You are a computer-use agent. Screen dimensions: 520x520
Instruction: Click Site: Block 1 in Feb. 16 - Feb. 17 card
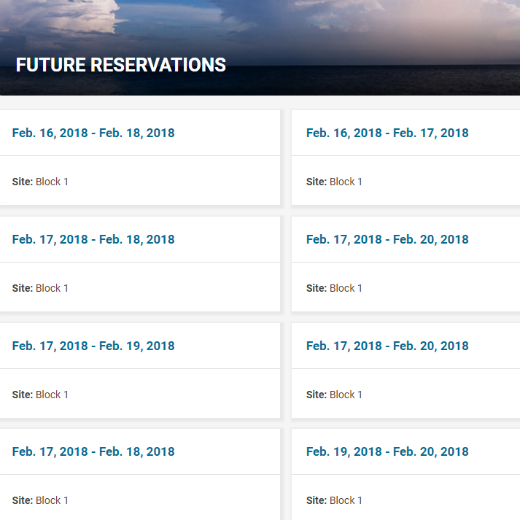point(334,182)
